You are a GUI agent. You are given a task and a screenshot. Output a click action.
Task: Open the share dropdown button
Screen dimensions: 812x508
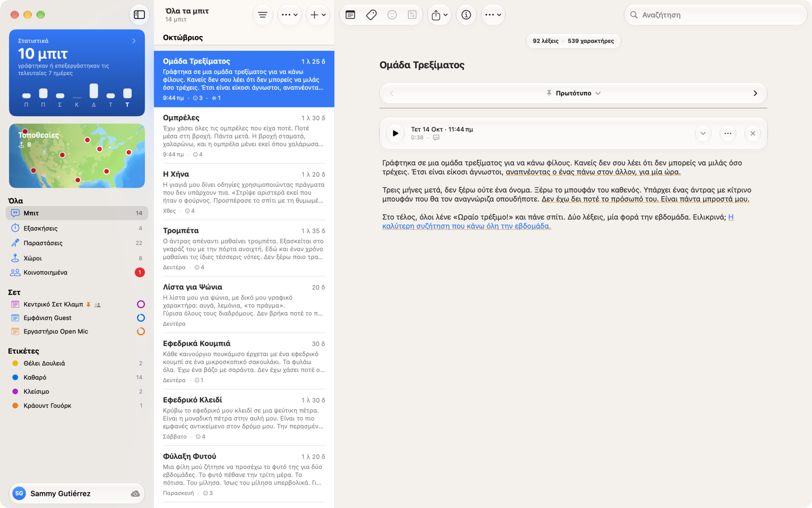pyautogui.click(x=439, y=15)
